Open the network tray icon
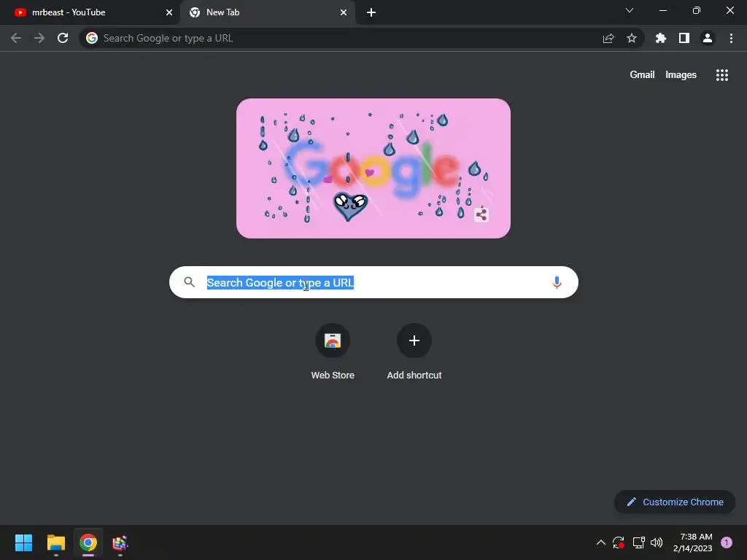The height and width of the screenshot is (560, 747). pyautogui.click(x=638, y=542)
